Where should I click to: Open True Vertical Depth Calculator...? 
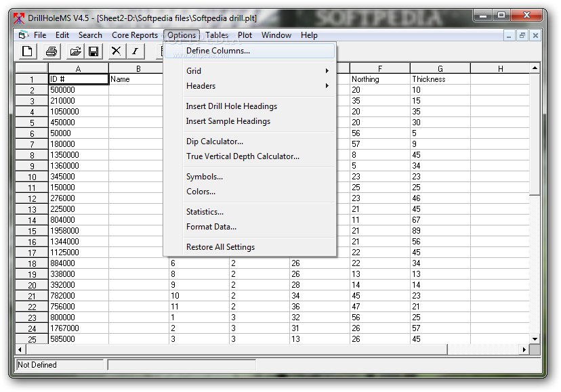(250, 156)
